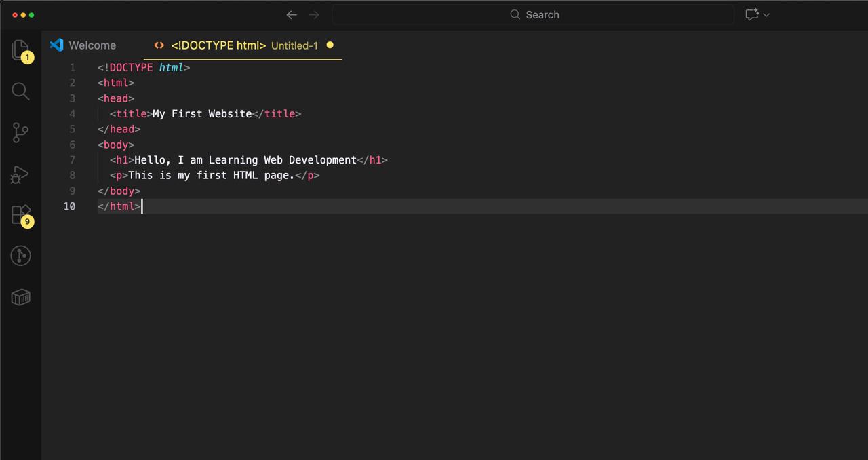This screenshot has height=460, width=868.
Task: Navigate forward using the forward arrow
Action: (314, 14)
